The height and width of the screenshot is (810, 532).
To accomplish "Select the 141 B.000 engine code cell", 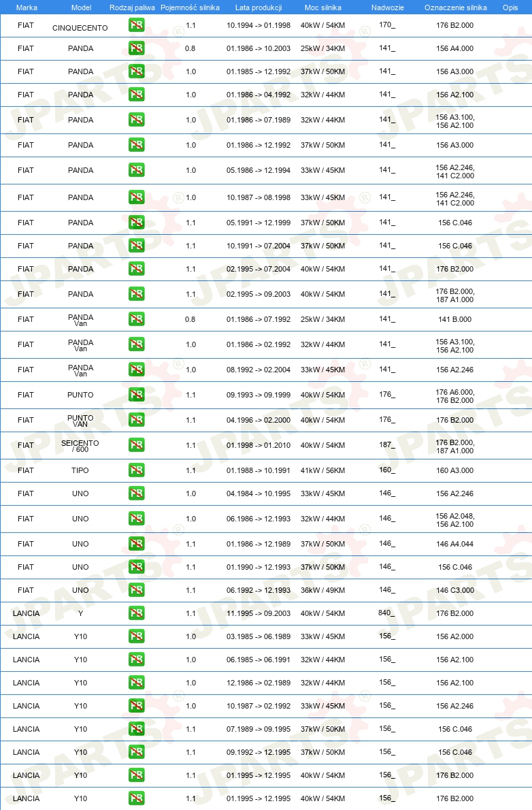I will [454, 319].
